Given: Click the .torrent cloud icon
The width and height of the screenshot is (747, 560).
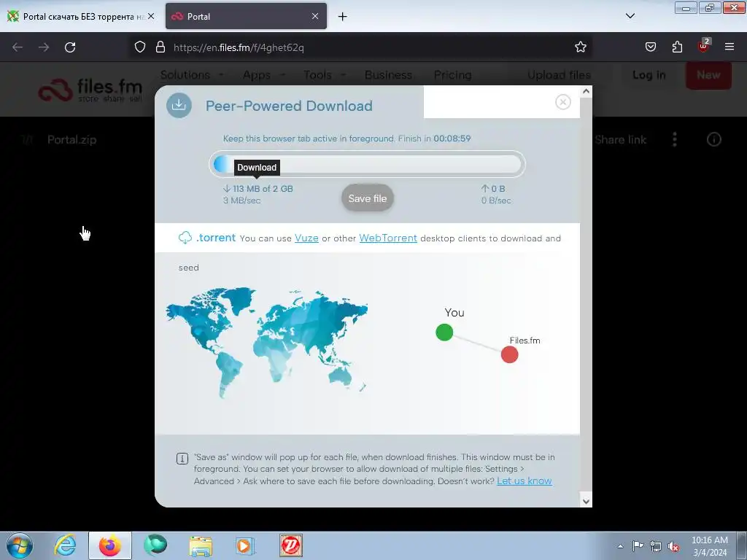Looking at the screenshot, I should [x=185, y=237].
